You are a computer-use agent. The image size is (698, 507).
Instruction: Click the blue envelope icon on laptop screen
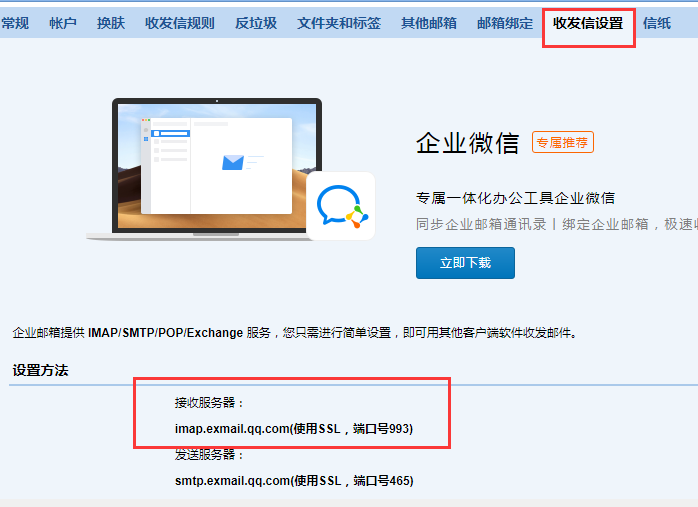[233, 162]
